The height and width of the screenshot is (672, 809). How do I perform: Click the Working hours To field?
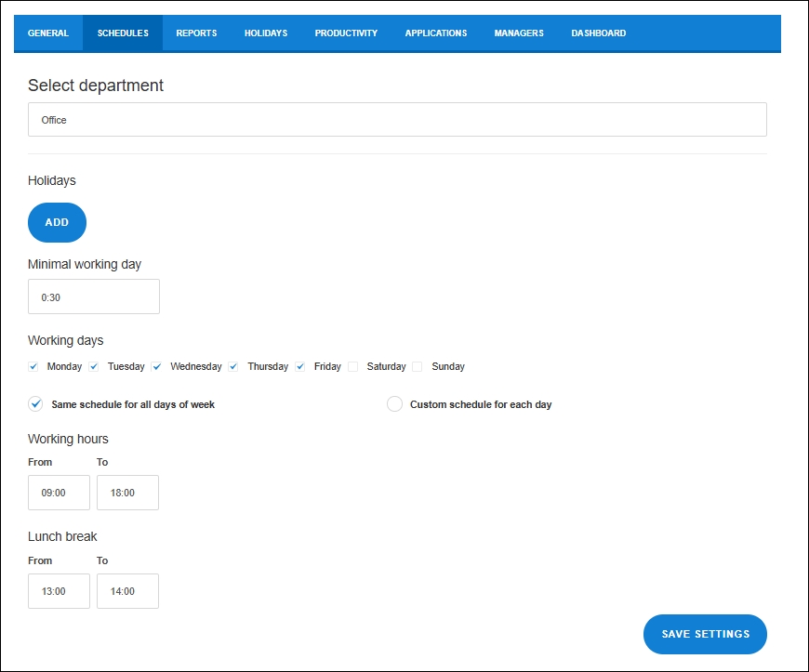(x=127, y=493)
